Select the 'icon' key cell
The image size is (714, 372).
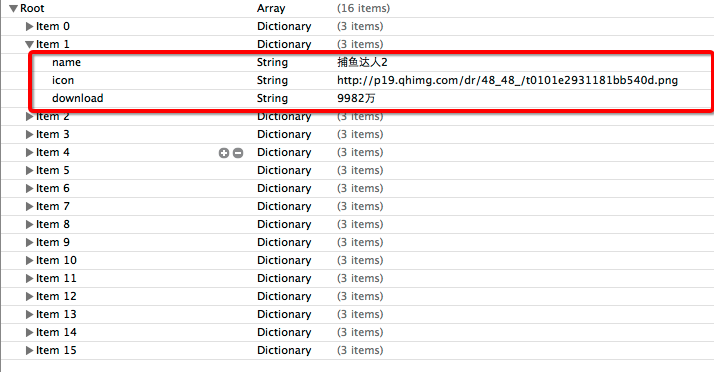63,81
